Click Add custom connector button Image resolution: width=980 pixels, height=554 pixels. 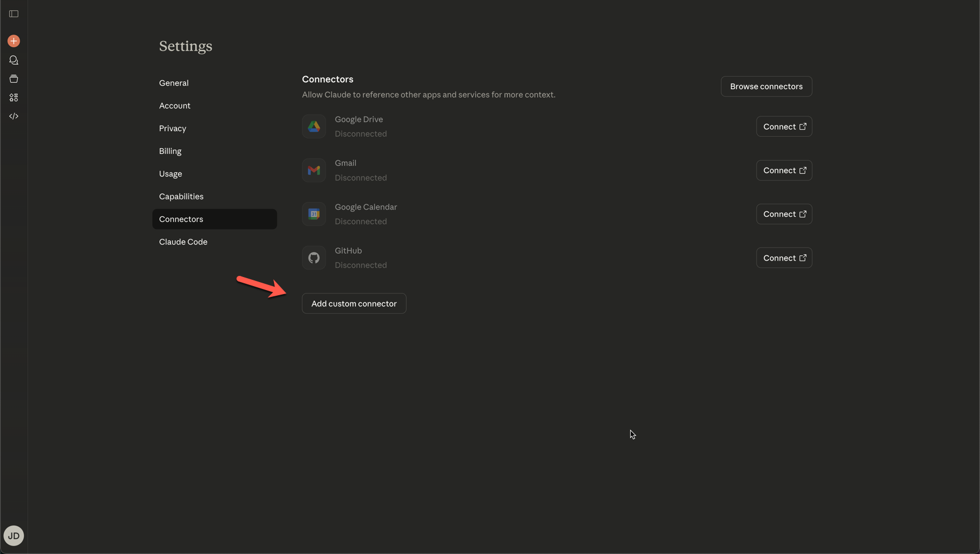tap(353, 304)
